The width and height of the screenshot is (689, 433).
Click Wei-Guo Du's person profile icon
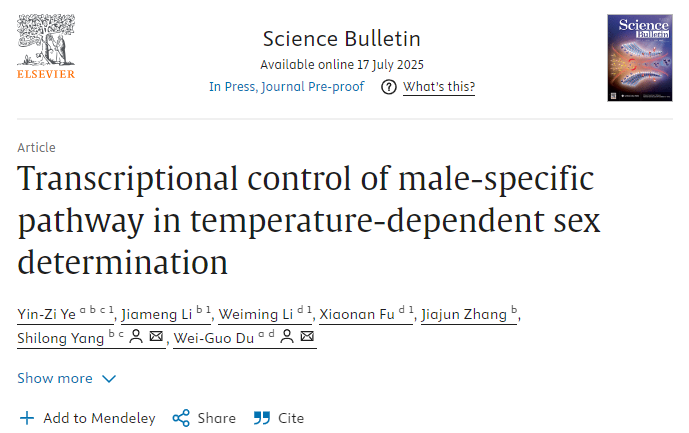pos(286,338)
